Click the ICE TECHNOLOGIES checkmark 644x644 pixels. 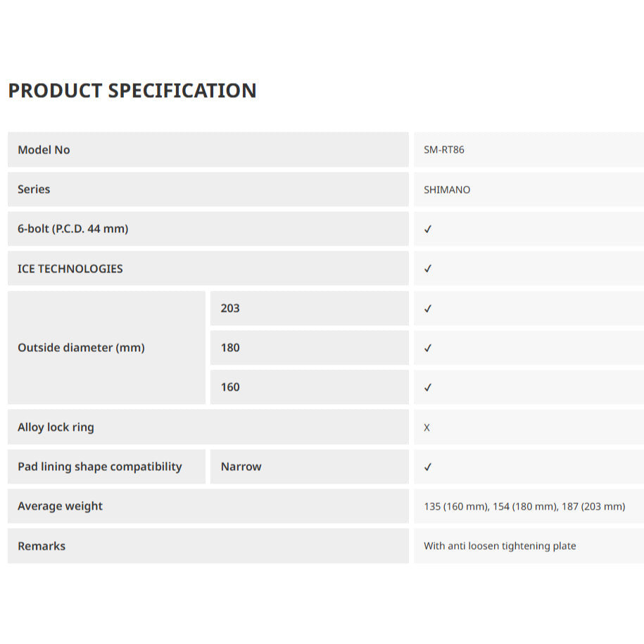(428, 269)
